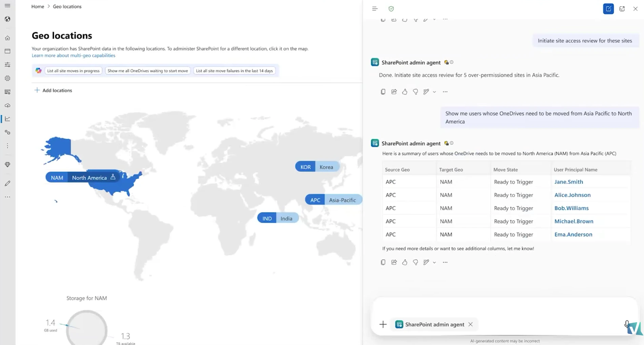
Task: Open the pencil customize icon in sidebar
Action: pyautogui.click(x=7, y=183)
